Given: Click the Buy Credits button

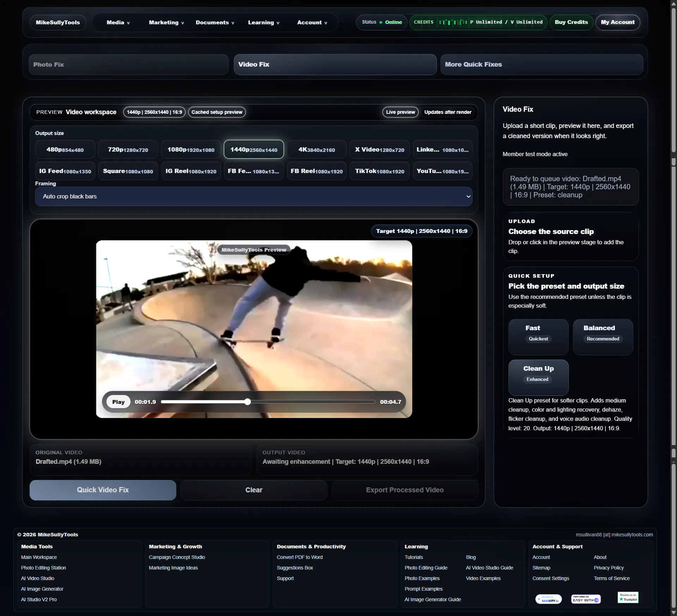Looking at the screenshot, I should [x=571, y=22].
